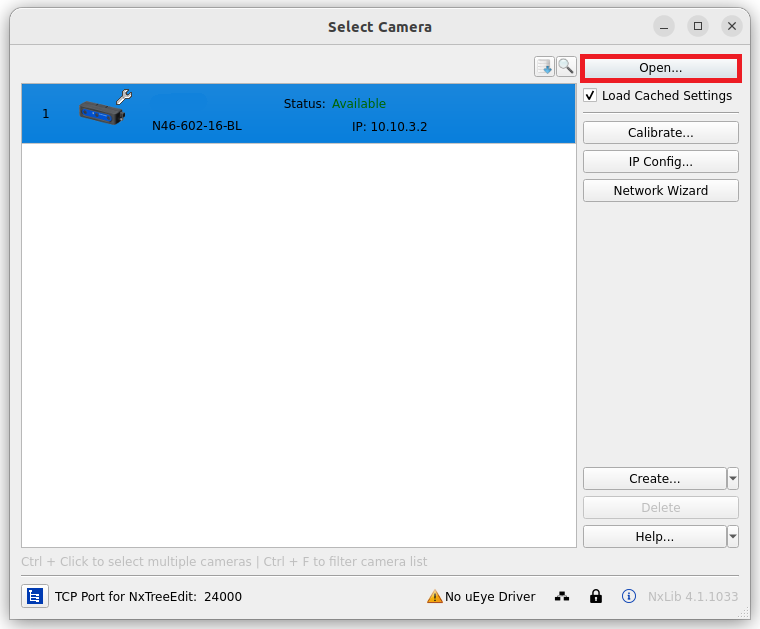Click the search cameras magnifier icon
Screen dimensions: 760x629
(566, 66)
